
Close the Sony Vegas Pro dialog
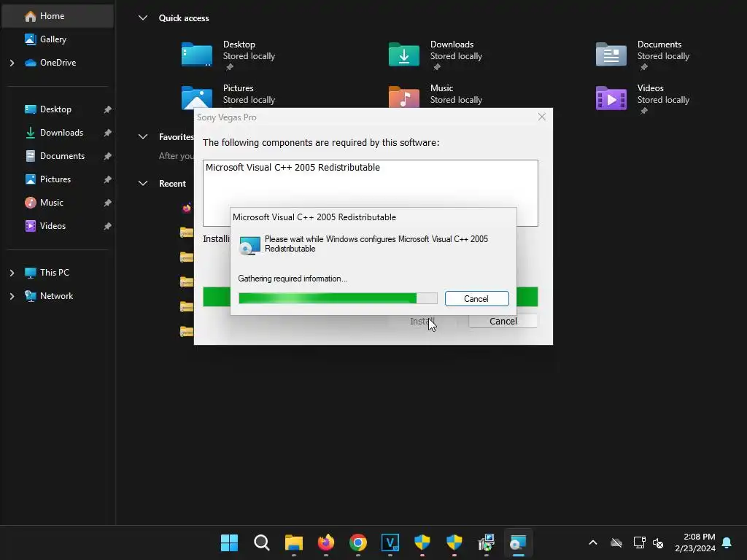[542, 117]
